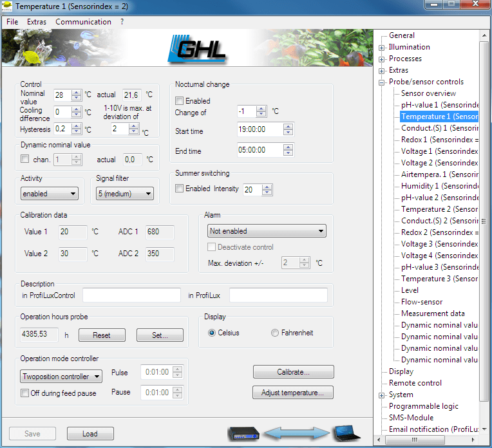This screenshot has height=448, width=492.
Task: Expand the Processes tree node
Action: (381, 59)
